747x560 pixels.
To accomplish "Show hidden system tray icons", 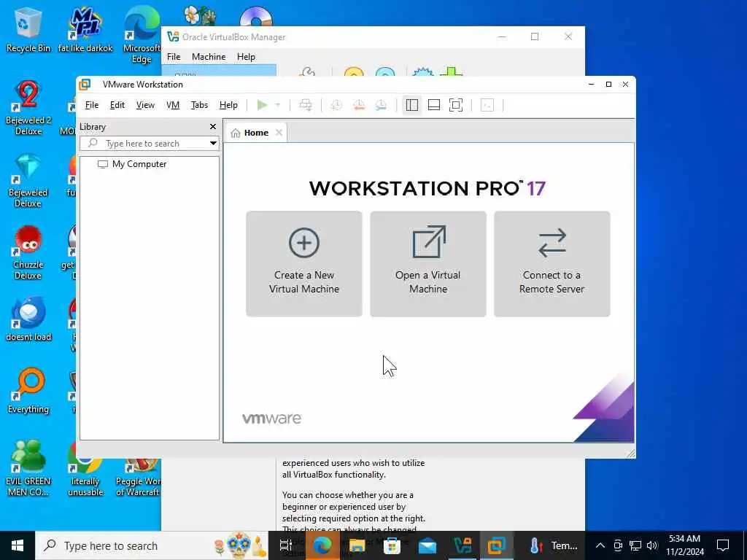I will (600, 545).
